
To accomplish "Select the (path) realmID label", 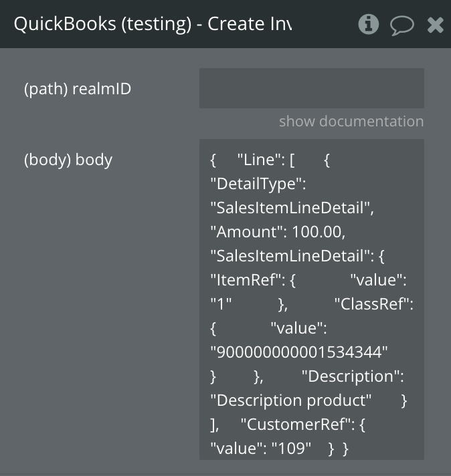I will 78,88.
